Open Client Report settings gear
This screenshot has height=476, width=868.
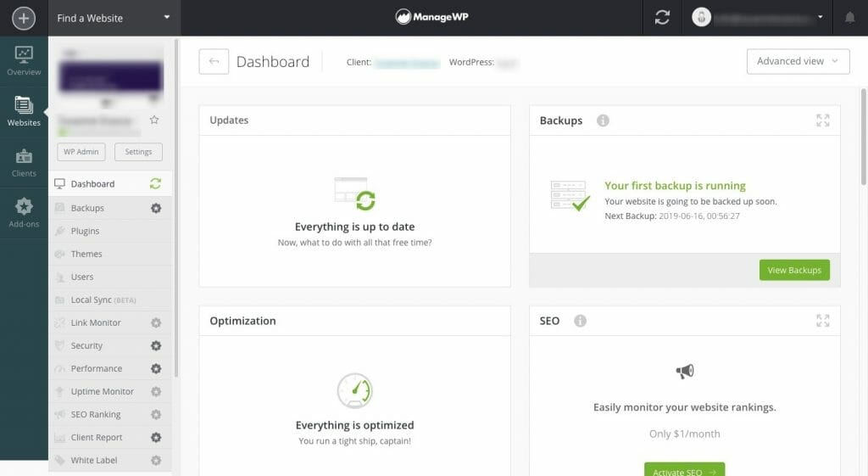pyautogui.click(x=156, y=437)
